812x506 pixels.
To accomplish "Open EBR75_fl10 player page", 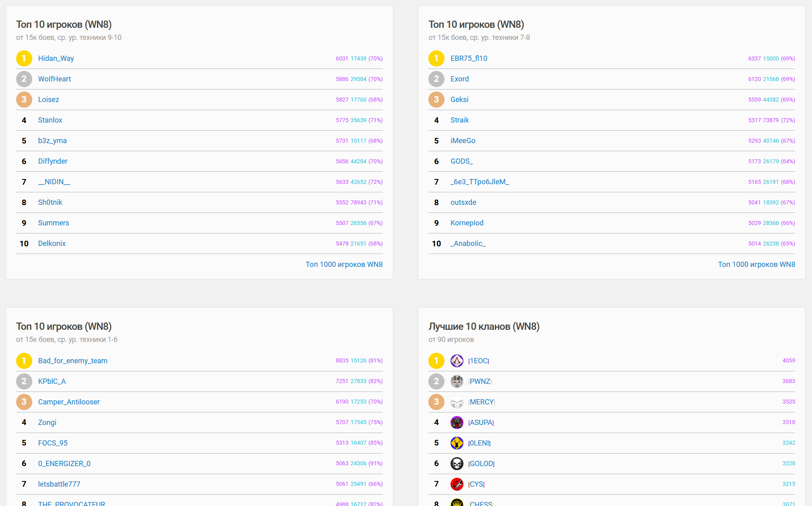I will pyautogui.click(x=469, y=58).
